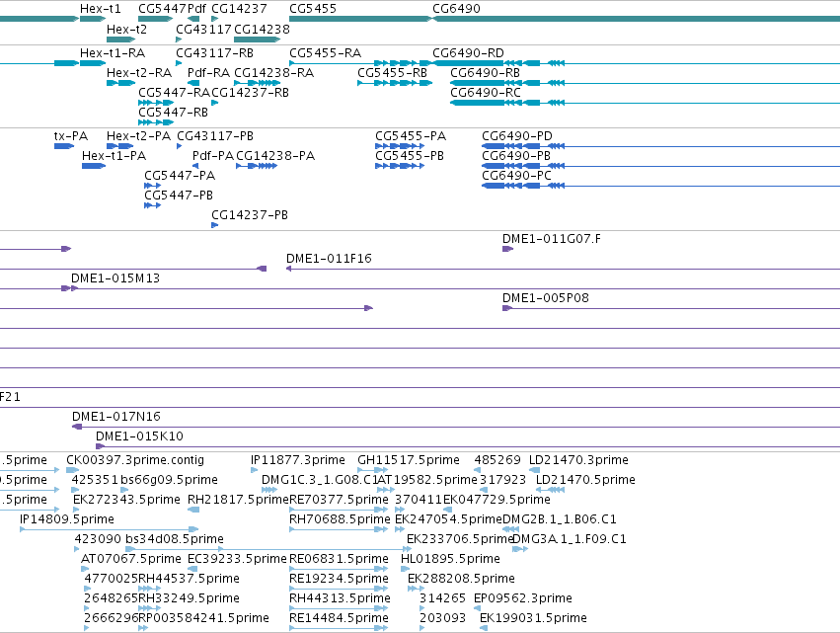840x633 pixels.
Task: Select BAC clone DME1-015K10 label
Action: 139,435
